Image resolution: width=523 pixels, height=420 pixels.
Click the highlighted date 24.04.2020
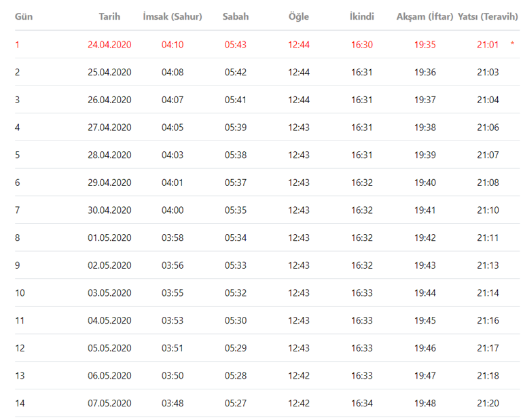(109, 45)
